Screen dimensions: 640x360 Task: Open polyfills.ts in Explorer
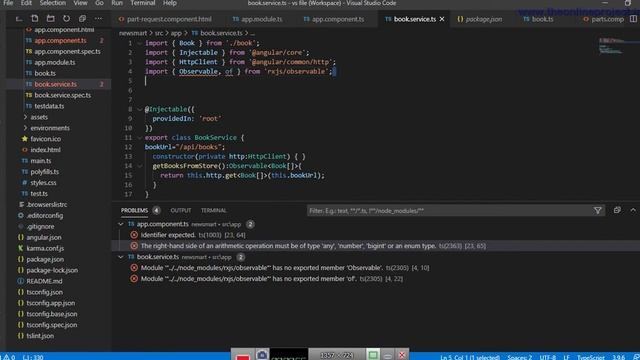[44, 172]
